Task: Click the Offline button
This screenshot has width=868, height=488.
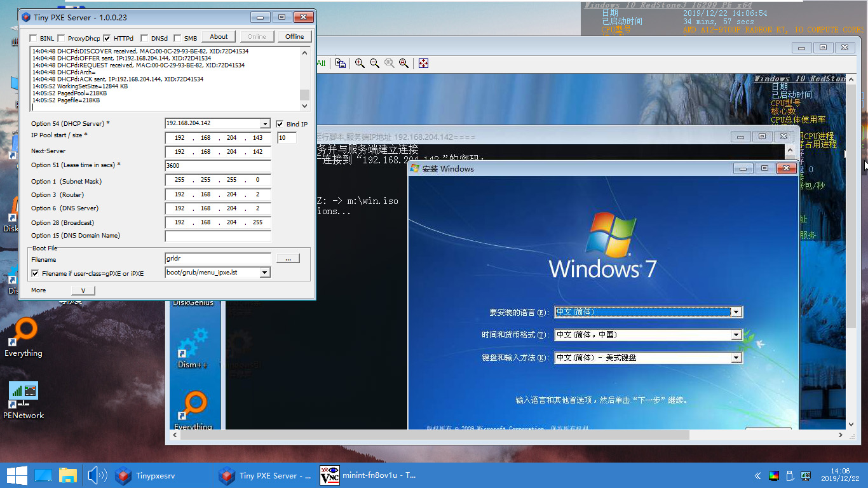Action: [294, 36]
